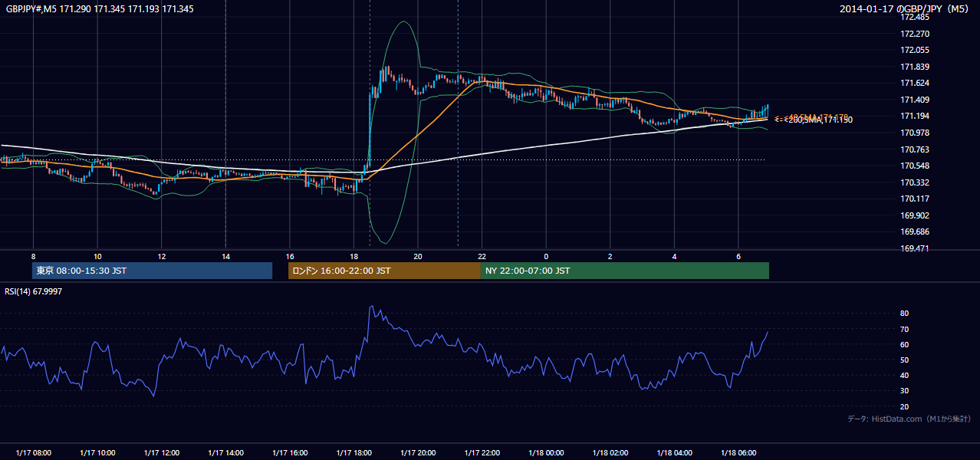Click the RSI(14) 67.9997 indicator label
Viewport: 980px width, 460px height.
point(34,291)
